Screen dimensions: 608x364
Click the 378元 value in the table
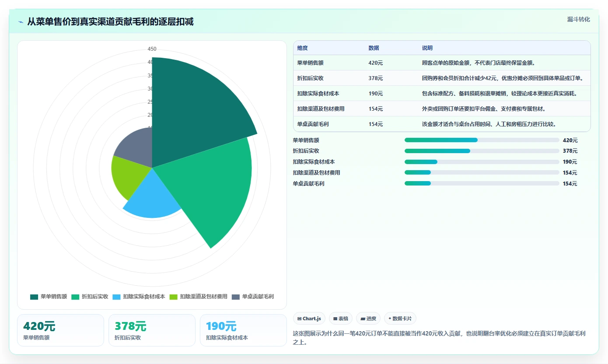pyautogui.click(x=375, y=78)
